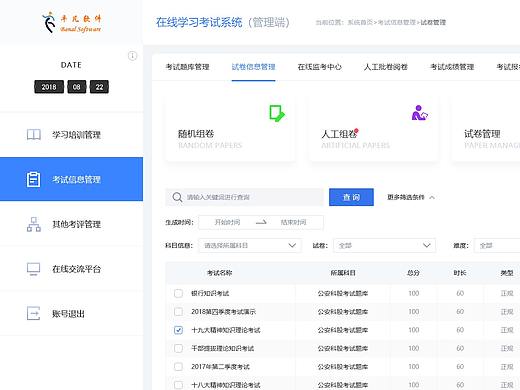The width and height of the screenshot is (520, 390).
Task: Click the exit arrow icon for 账号退出
Action: (x=33, y=313)
